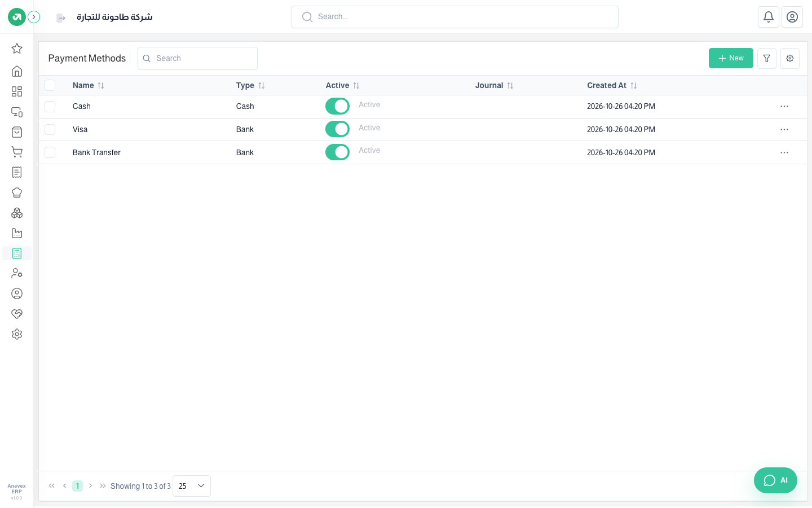The image size is (812, 508).
Task: Open the star favorites icon in sidebar
Action: pos(17,49)
